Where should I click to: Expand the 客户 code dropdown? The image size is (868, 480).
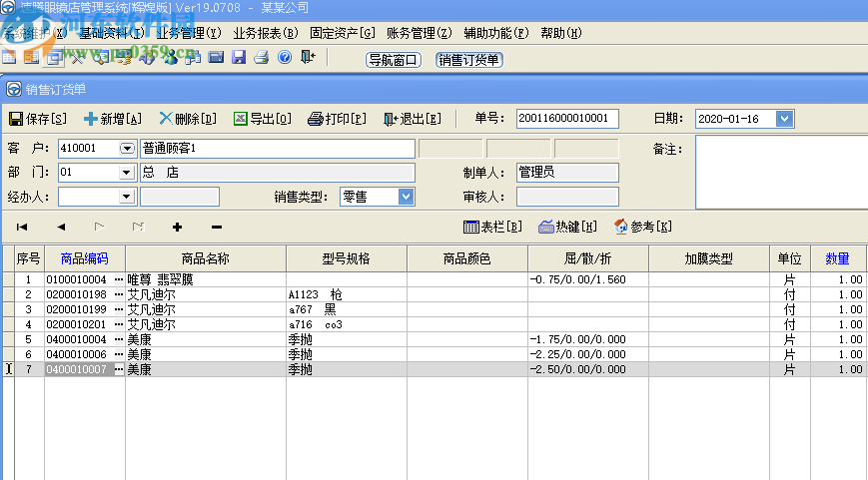127,149
